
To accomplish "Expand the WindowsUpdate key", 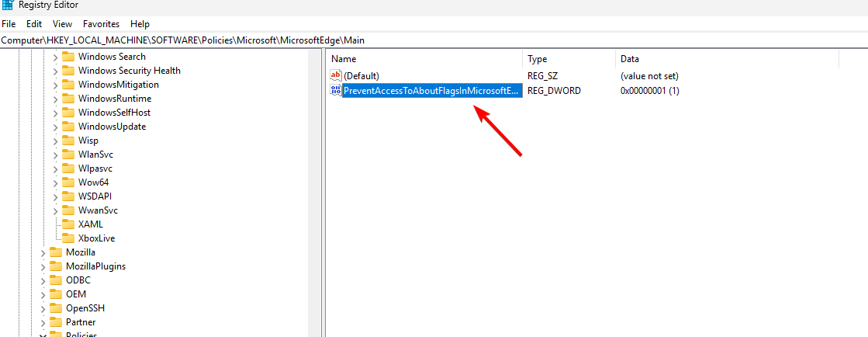I will [x=55, y=127].
